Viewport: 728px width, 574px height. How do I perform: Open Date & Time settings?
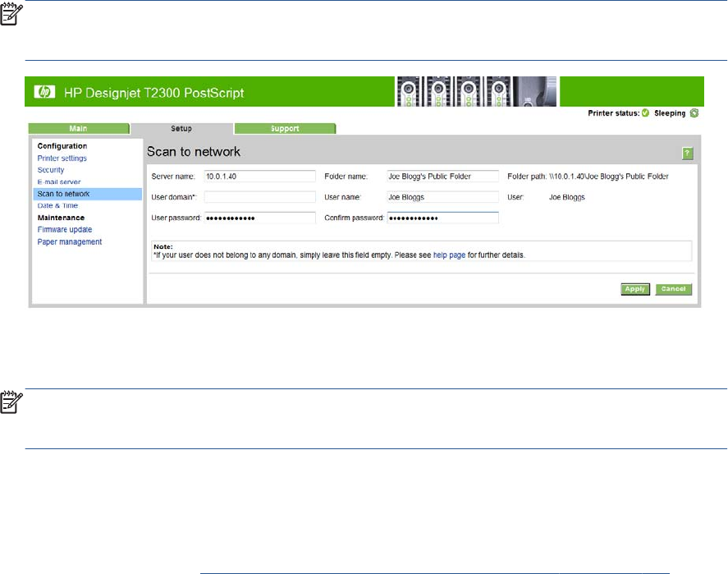(57, 206)
